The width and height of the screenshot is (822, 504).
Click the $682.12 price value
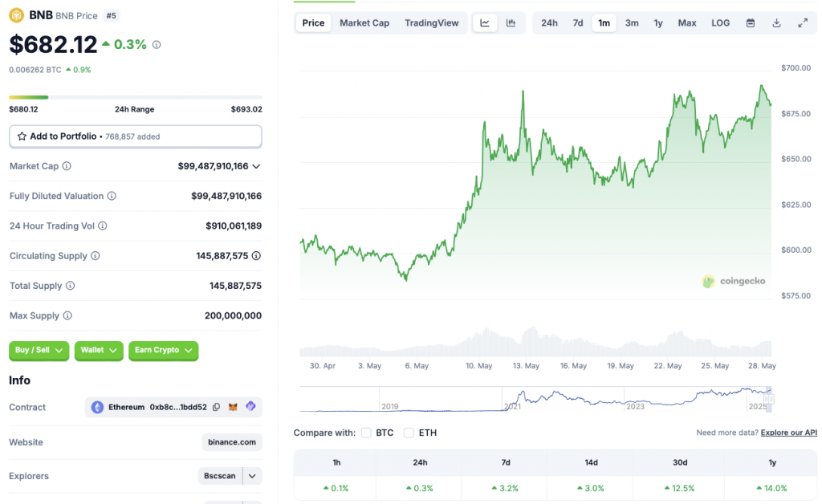coord(53,44)
